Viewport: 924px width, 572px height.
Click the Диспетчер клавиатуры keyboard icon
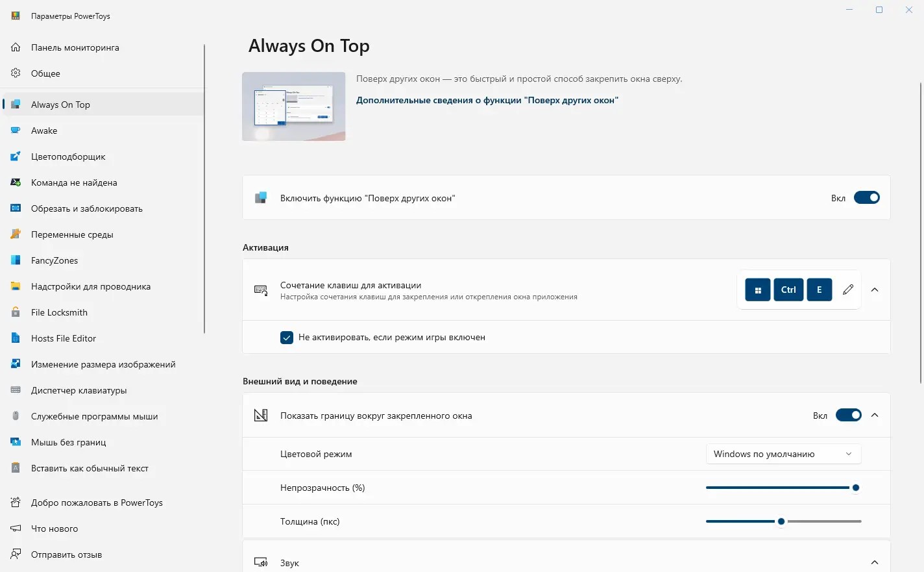click(x=16, y=390)
